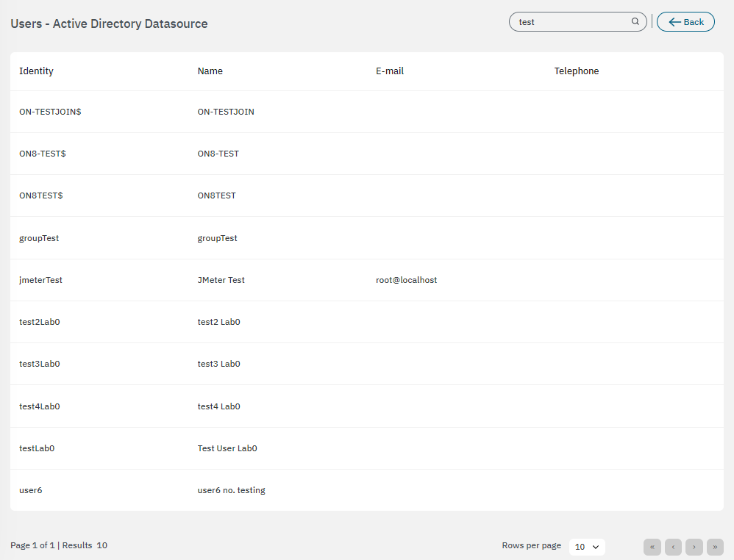Click the Back button

pyautogui.click(x=685, y=22)
